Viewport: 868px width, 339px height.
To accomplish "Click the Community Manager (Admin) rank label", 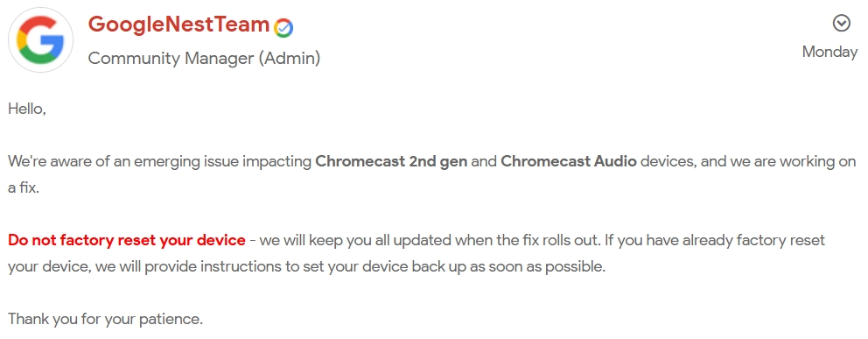I will [x=204, y=58].
